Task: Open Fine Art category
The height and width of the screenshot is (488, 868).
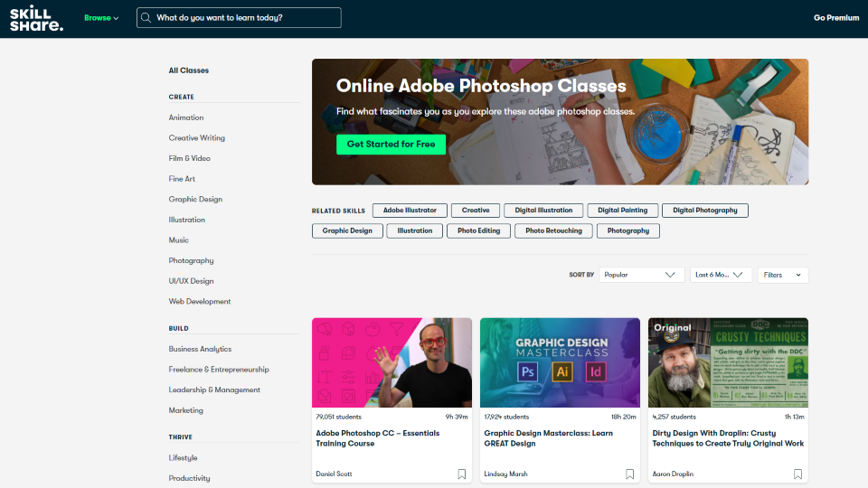Action: point(182,179)
